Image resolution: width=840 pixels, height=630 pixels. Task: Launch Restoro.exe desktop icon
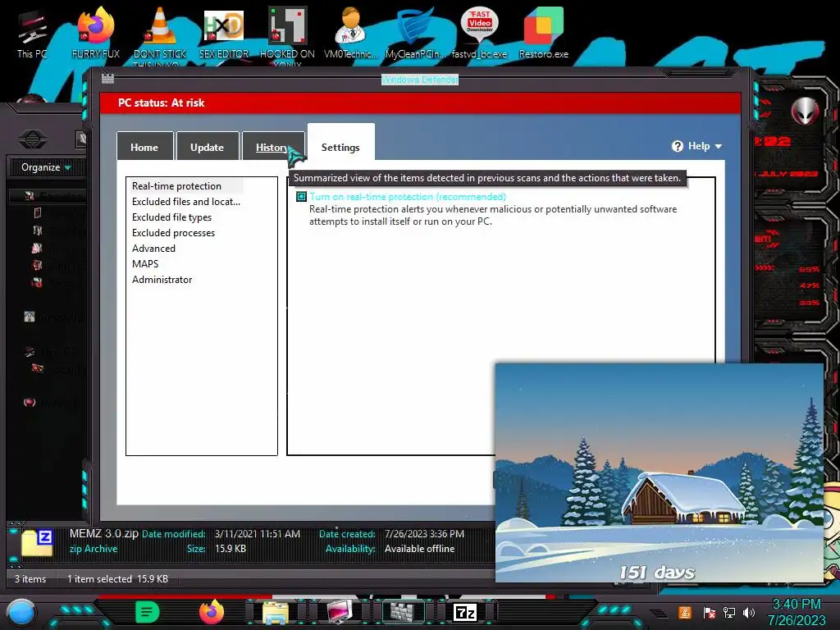pos(544,33)
